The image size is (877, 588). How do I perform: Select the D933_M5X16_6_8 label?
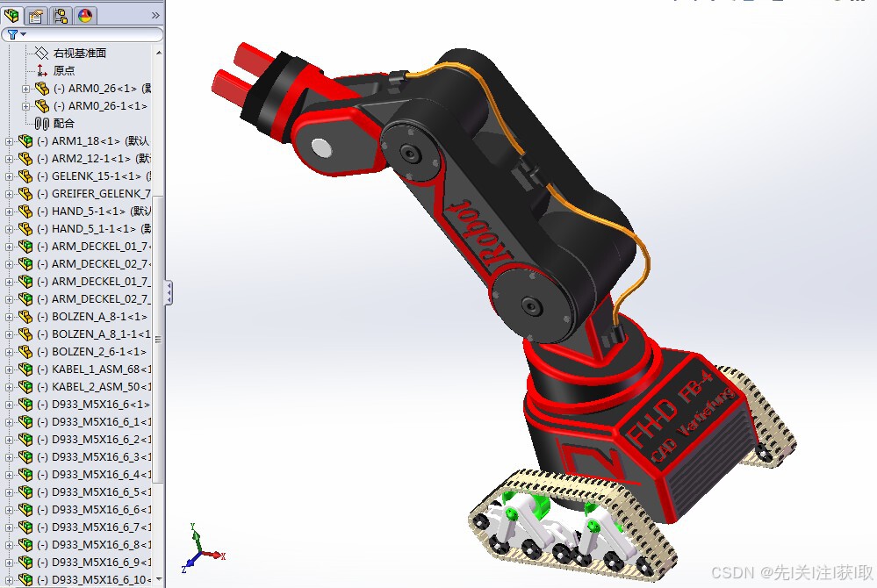point(93,544)
